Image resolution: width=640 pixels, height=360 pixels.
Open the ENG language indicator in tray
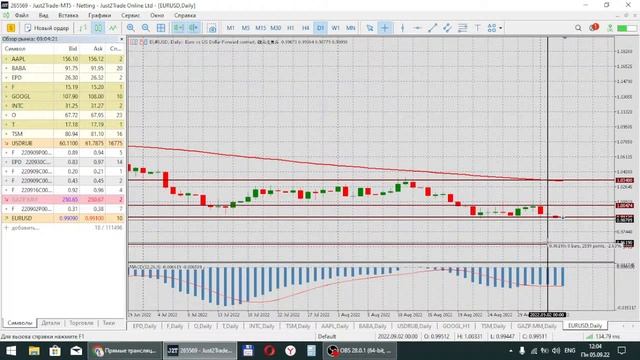click(x=570, y=351)
